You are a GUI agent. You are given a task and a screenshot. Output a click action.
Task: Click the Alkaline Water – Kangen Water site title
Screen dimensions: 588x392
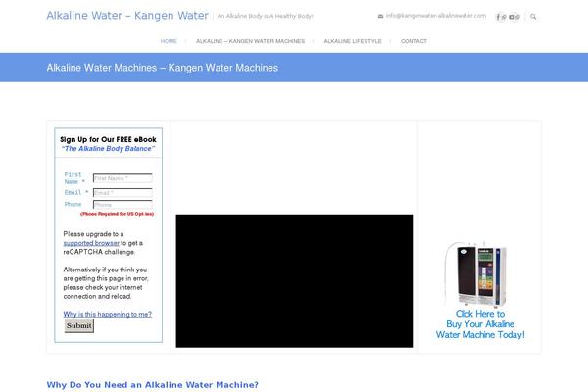coord(127,16)
